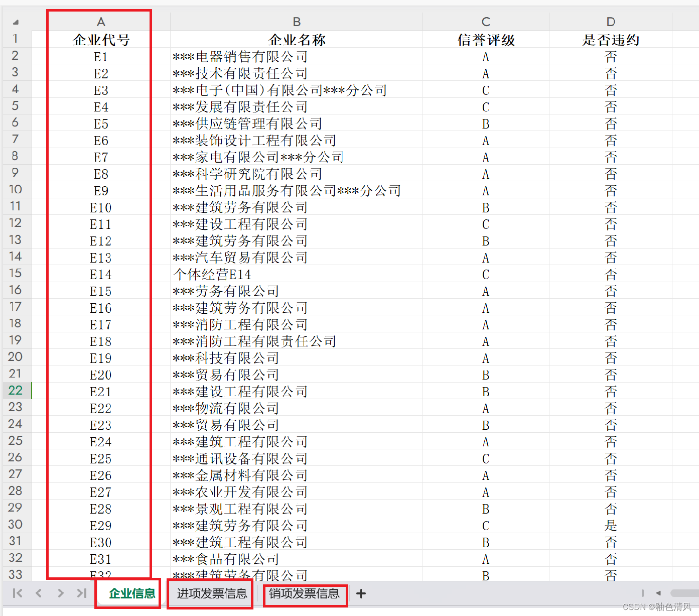The height and width of the screenshot is (616, 699).
Task: Switch to the 企业信息 sheet tab
Action: pyautogui.click(x=132, y=593)
